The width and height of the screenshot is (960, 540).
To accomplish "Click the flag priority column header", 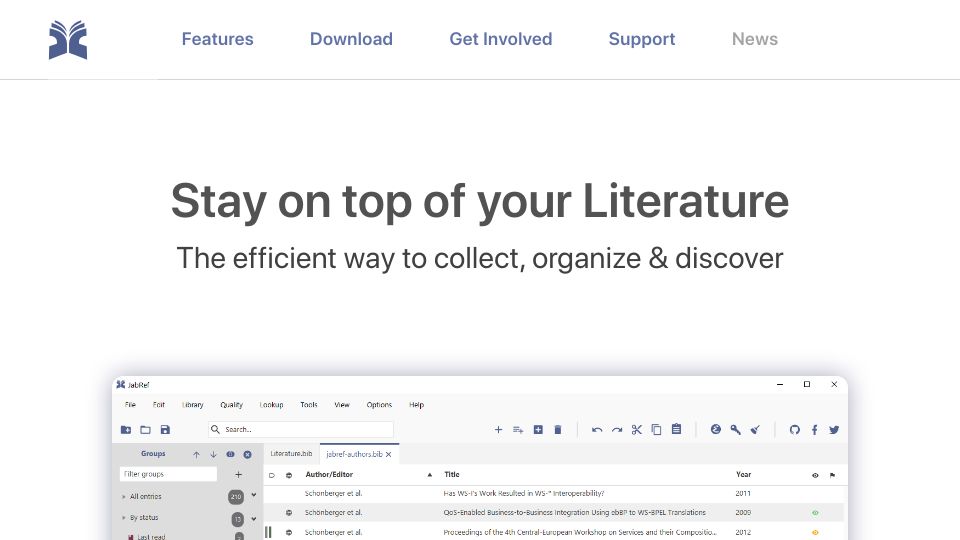I will point(832,475).
